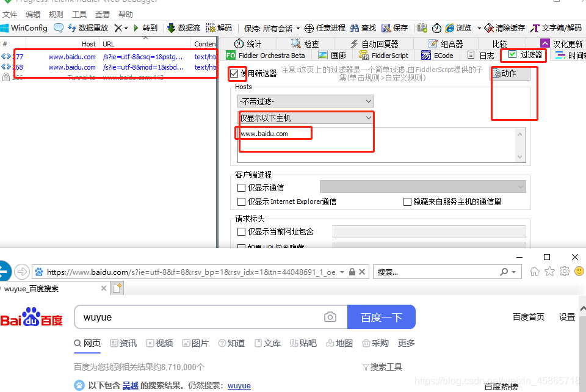Switch to the 自动回复器 tab

pos(374,44)
